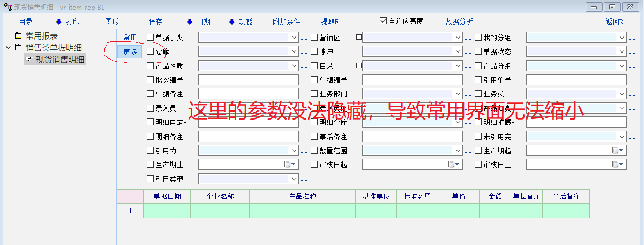Click the 更多 button
644x245 pixels.
click(130, 52)
